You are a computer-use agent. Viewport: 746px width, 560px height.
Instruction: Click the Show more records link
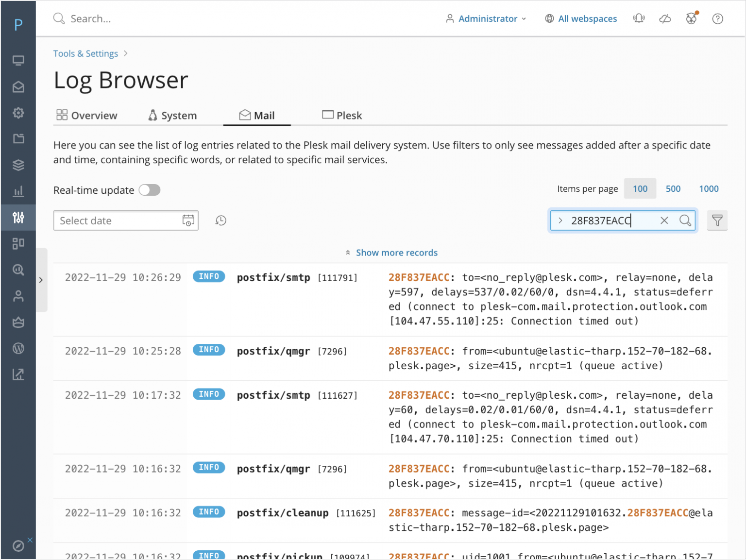[396, 253]
